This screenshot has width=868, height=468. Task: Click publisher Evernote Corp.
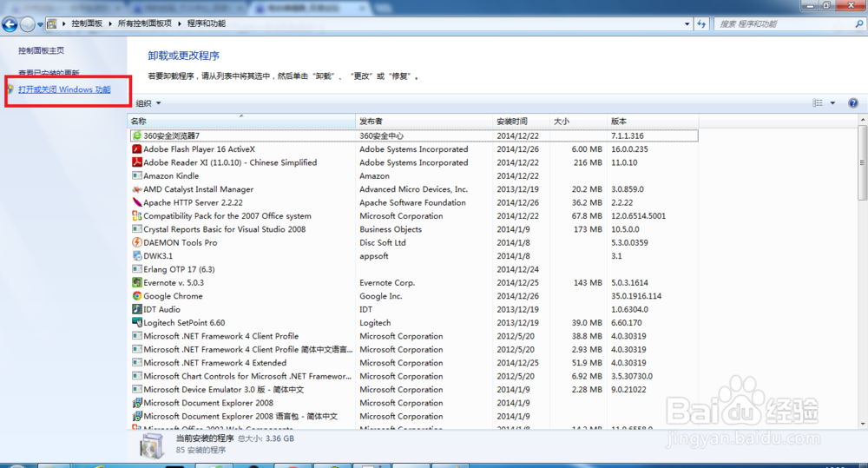pyautogui.click(x=387, y=283)
